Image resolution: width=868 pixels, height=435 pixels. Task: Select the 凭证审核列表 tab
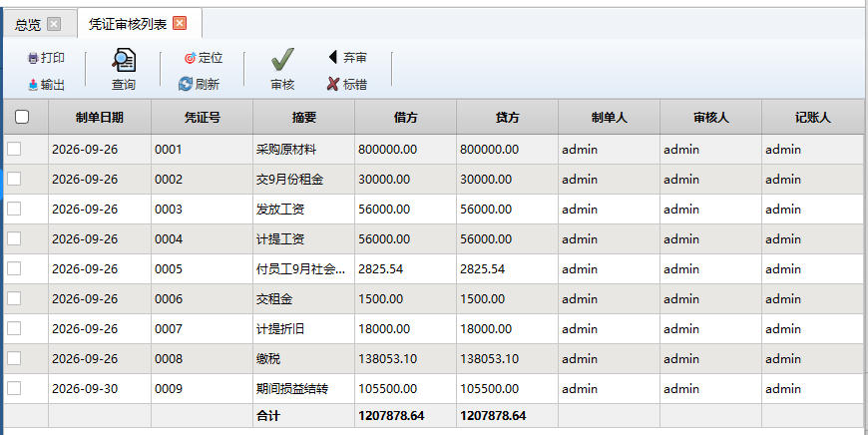click(x=128, y=24)
